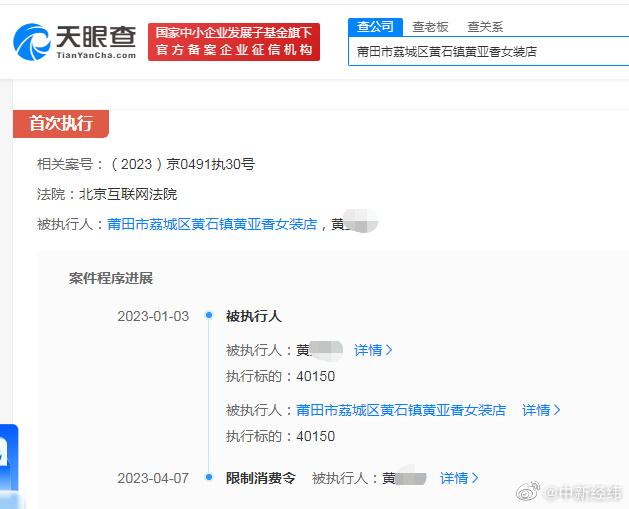Click the 2023-01-03 timeline dot
Image resolution: width=629 pixels, height=509 pixels.
(209, 315)
